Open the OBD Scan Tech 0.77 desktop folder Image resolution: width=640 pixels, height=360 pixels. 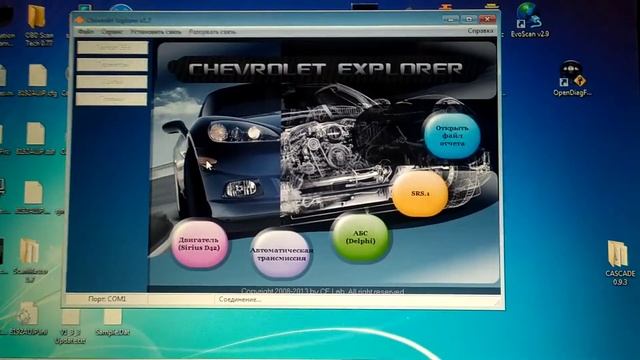click(38, 24)
